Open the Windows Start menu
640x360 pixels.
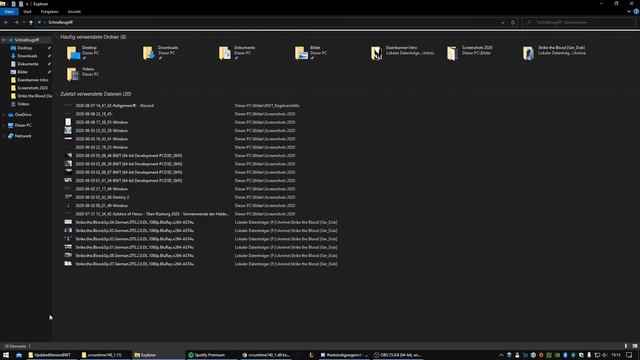[x=6, y=355]
